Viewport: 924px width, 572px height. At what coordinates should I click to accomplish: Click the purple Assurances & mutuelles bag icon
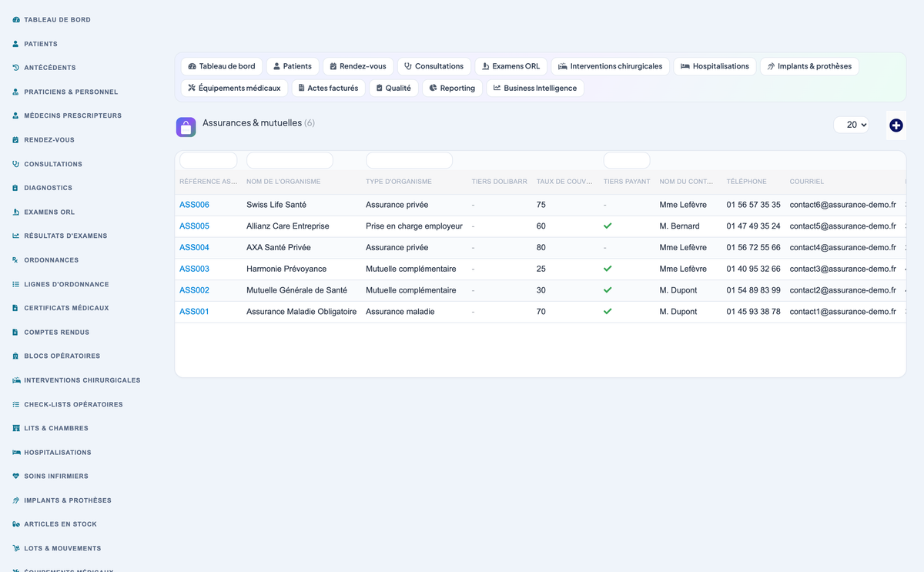click(186, 127)
